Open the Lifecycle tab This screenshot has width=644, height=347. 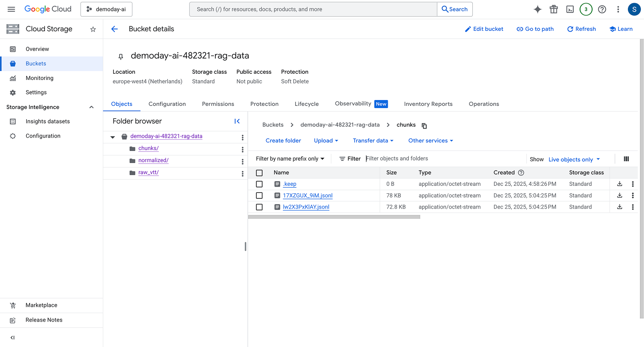pos(306,104)
